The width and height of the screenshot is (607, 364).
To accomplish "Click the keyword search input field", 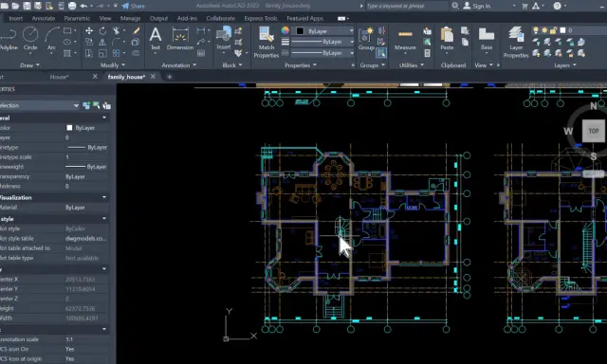I will coord(407,6).
